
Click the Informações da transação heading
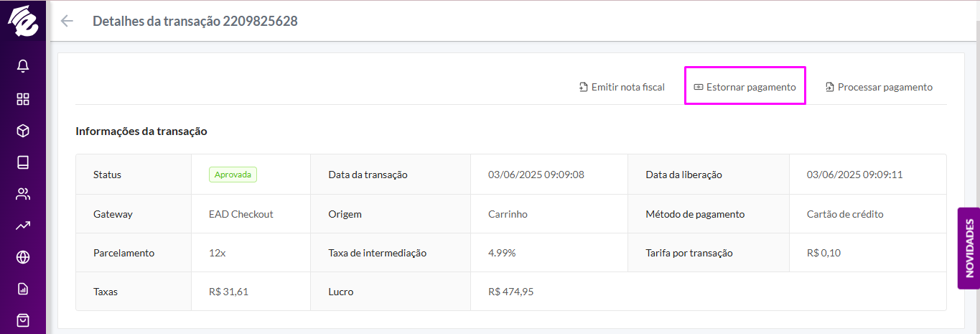click(x=141, y=131)
